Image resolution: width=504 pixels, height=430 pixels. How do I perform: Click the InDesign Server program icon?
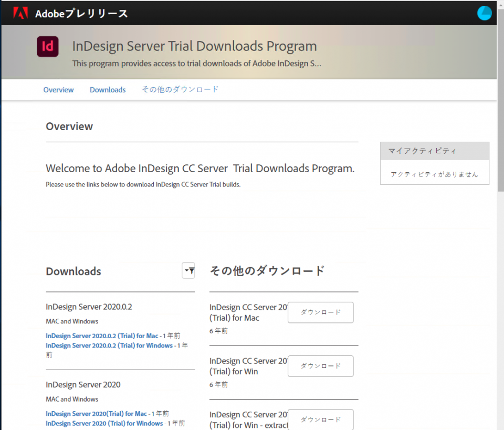47,47
